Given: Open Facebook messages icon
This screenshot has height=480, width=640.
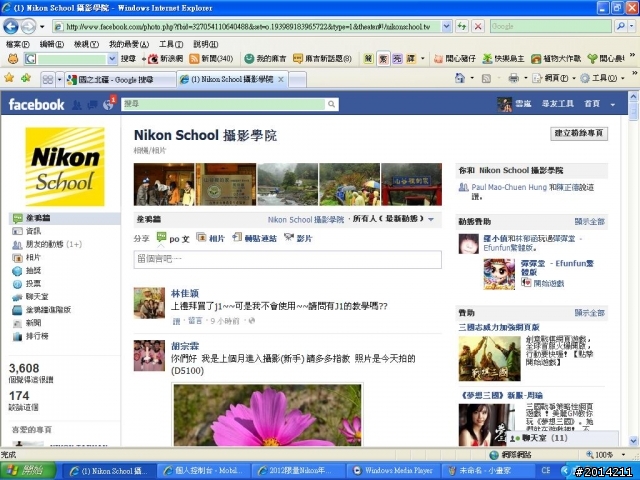Looking at the screenshot, I should point(92,105).
